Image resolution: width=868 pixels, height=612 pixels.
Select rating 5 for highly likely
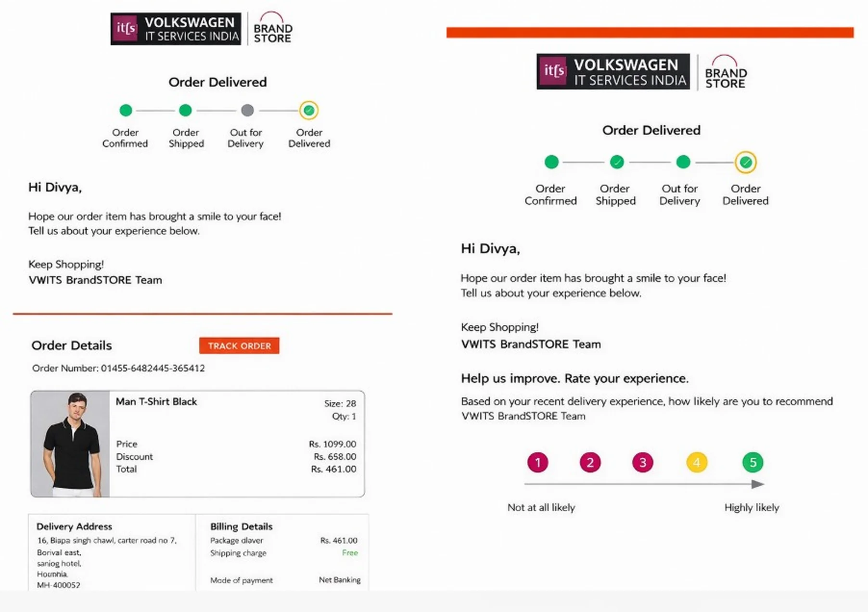click(753, 462)
